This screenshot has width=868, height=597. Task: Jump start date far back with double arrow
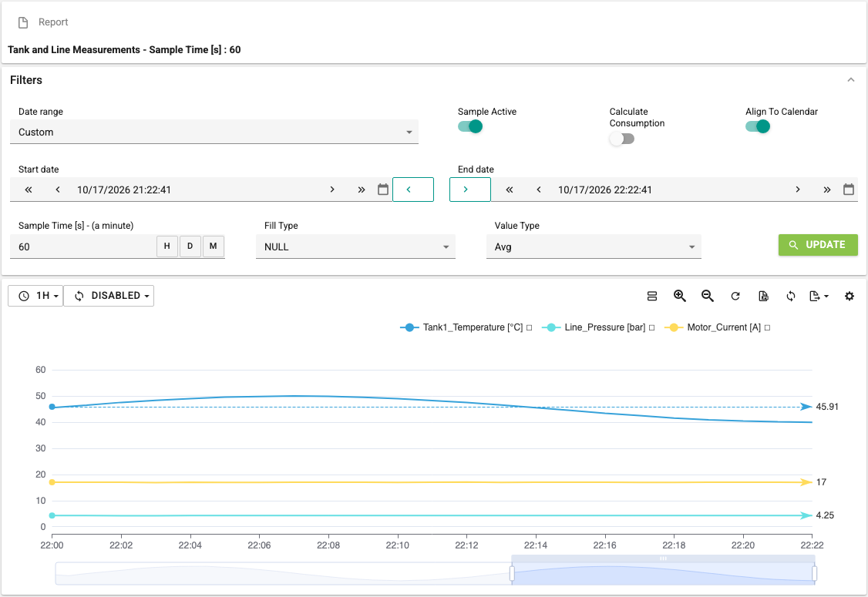pyautogui.click(x=29, y=189)
